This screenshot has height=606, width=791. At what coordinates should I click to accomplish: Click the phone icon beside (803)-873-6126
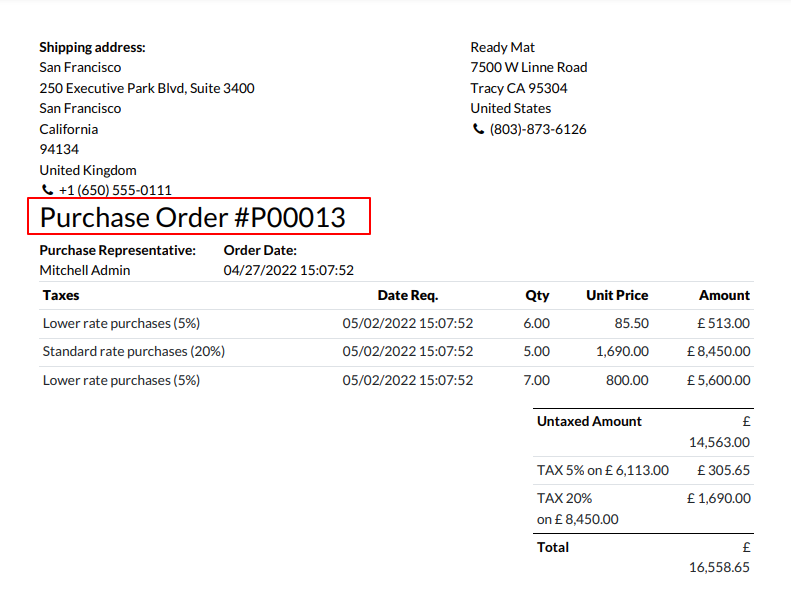pos(478,129)
